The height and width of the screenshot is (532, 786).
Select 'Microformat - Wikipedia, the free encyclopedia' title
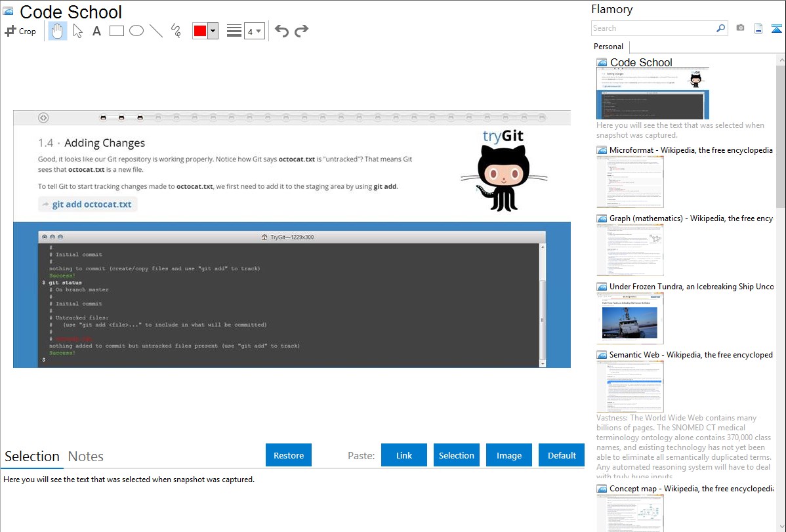[x=692, y=150]
